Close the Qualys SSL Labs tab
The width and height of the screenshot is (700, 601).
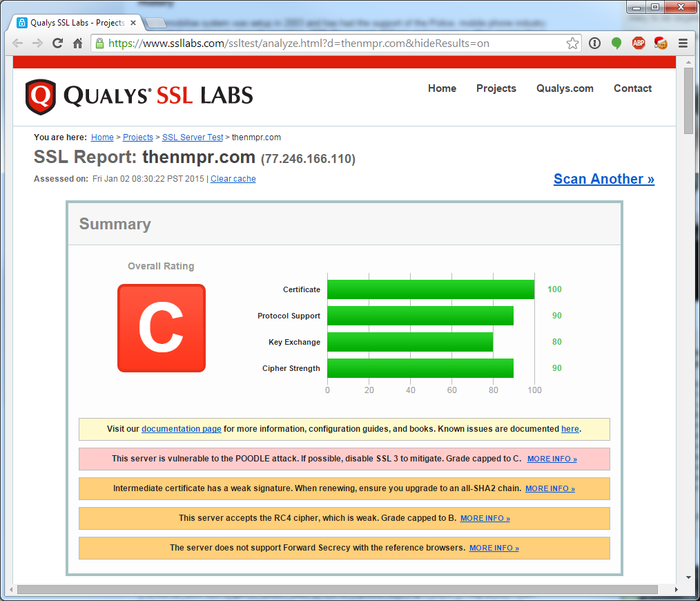[133, 23]
